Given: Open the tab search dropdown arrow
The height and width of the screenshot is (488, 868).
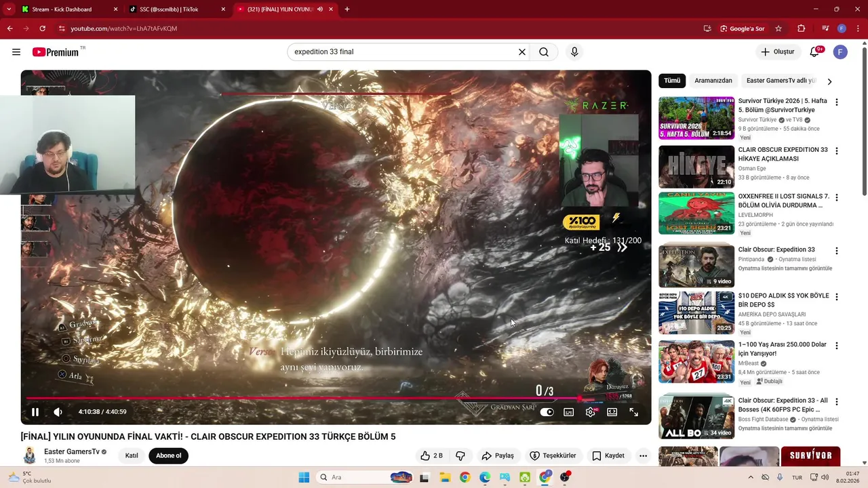Looking at the screenshot, I should pyautogui.click(x=9, y=9).
